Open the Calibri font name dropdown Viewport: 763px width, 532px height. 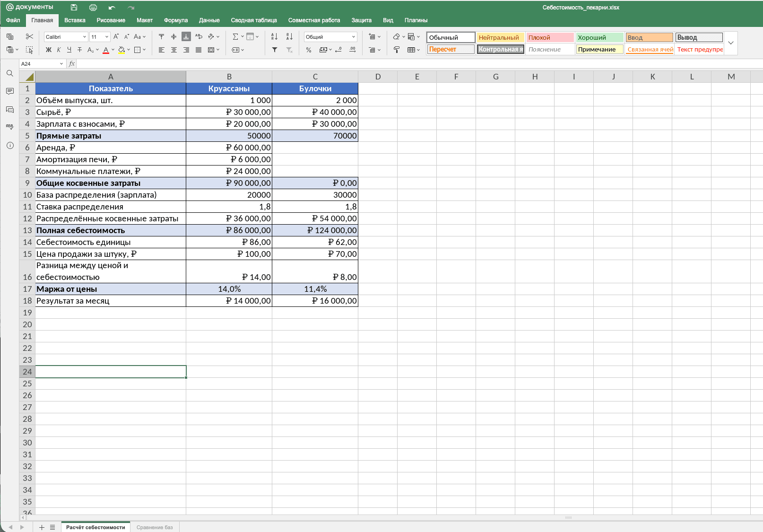pyautogui.click(x=84, y=37)
